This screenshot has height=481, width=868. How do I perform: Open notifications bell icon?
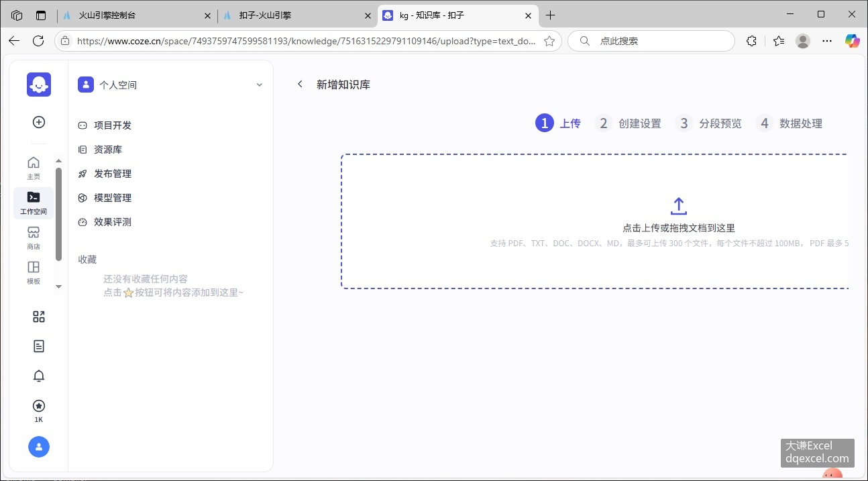[39, 376]
